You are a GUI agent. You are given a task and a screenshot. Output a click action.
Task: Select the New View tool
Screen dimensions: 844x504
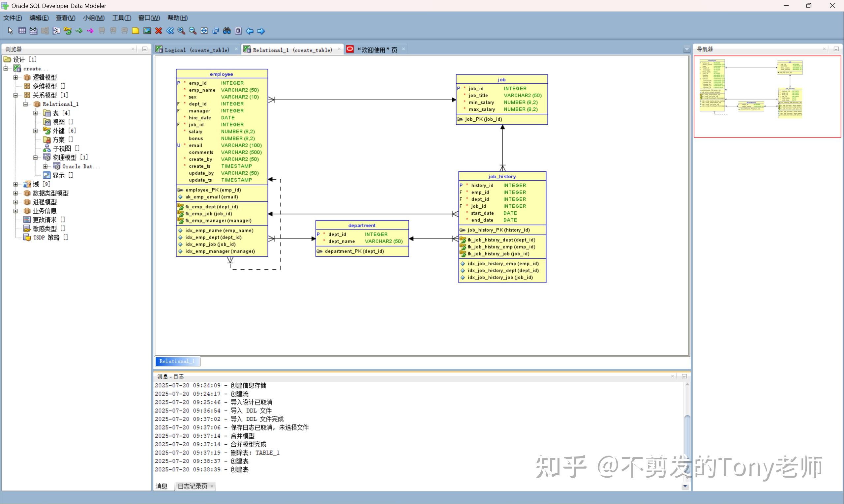pyautogui.click(x=33, y=31)
